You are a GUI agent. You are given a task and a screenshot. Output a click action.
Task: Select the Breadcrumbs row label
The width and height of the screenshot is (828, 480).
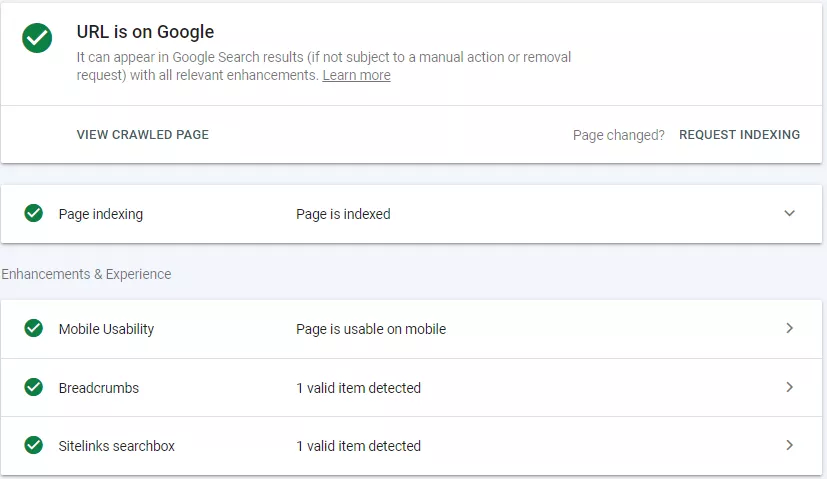pos(99,388)
